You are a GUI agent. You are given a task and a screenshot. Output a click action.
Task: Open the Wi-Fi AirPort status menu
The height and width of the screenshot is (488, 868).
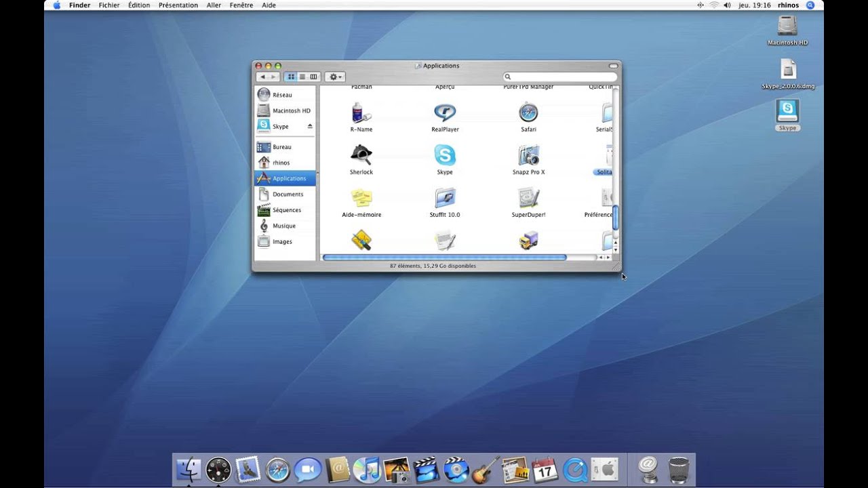tap(714, 5)
